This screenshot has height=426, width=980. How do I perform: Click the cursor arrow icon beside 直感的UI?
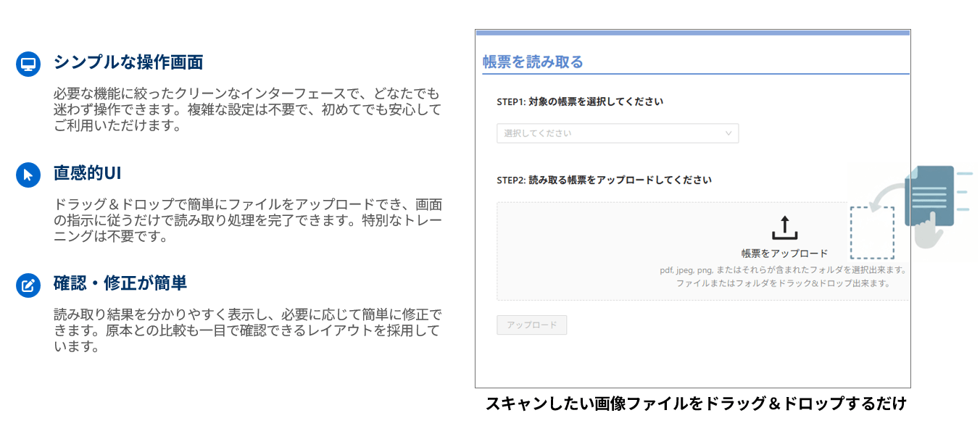tap(28, 175)
